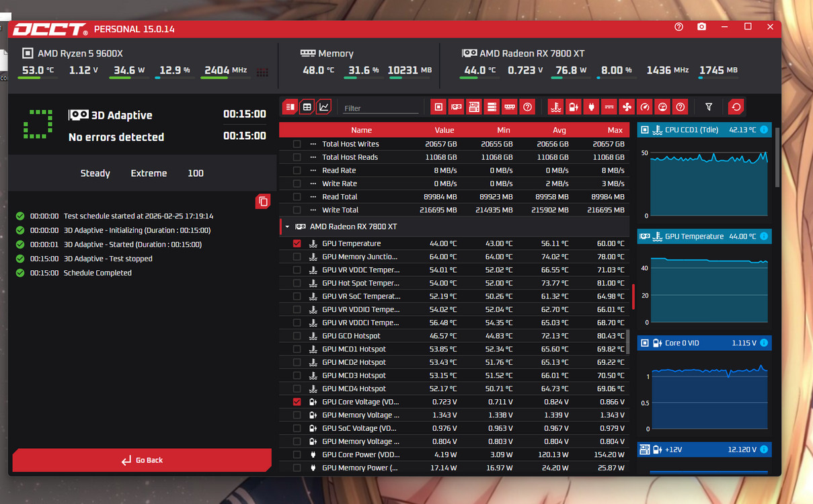Image resolution: width=813 pixels, height=504 pixels.
Task: Click info button on CPU CCD1 graph
Action: coord(764,130)
